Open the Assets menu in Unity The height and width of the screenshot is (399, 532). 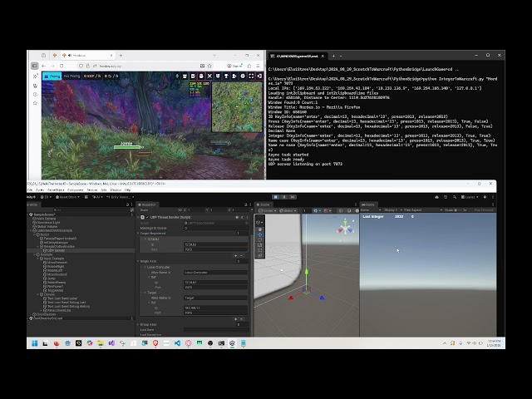(40, 190)
